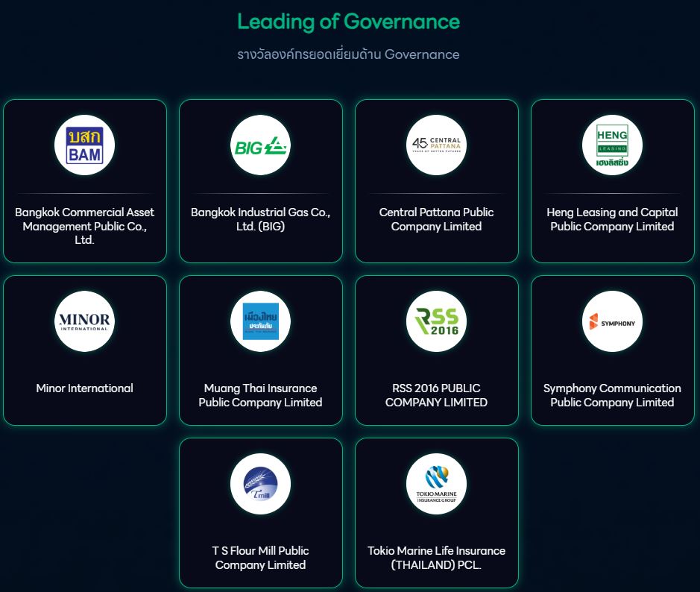Screen dimensions: 700x592
Task: Select the Central Pattana logo
Action: coord(436,145)
